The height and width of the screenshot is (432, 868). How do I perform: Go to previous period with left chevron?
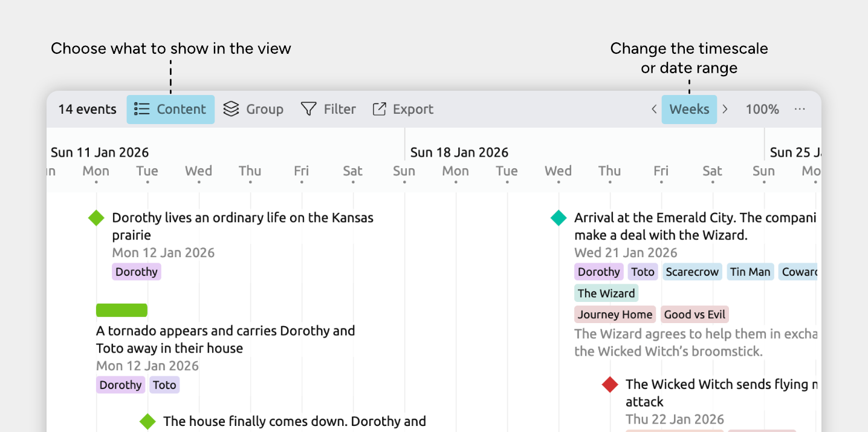[x=654, y=109]
